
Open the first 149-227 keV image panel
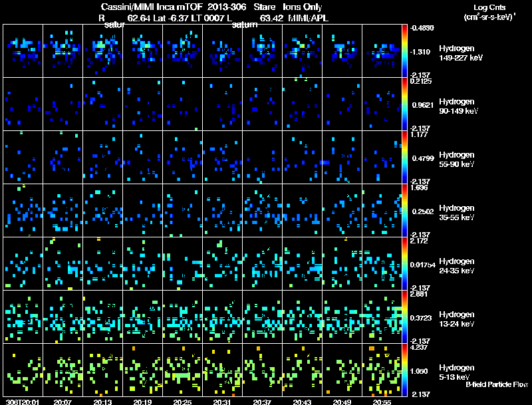(x=23, y=51)
